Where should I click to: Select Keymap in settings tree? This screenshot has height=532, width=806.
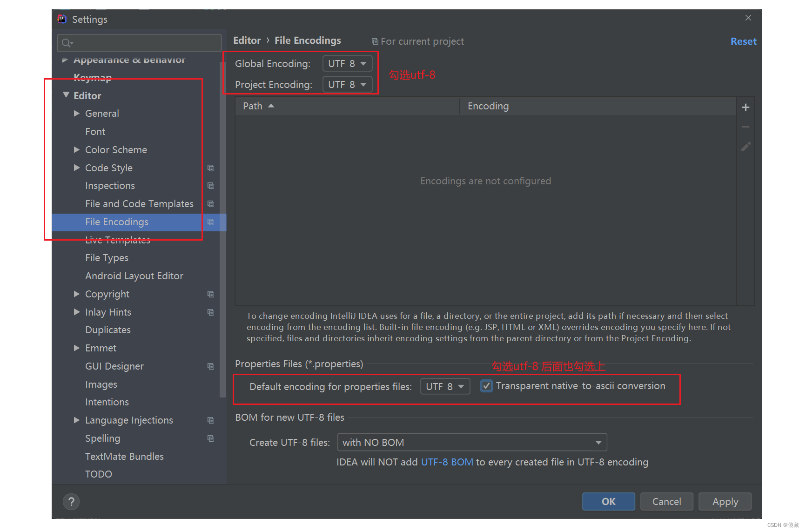point(93,77)
